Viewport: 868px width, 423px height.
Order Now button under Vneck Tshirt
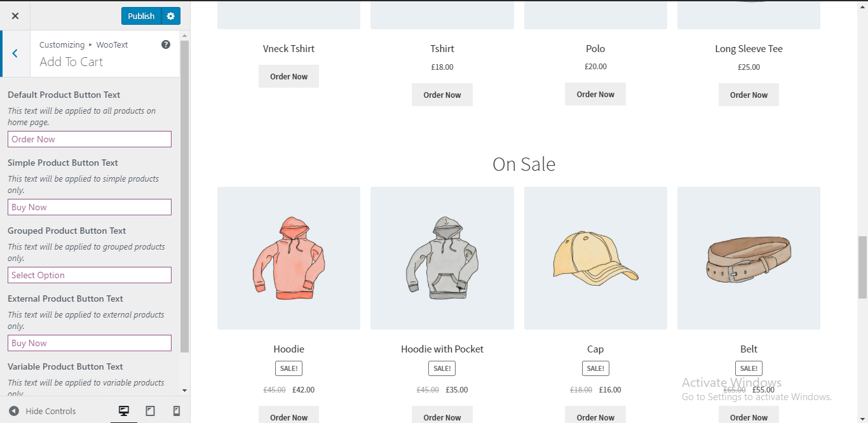(288, 76)
